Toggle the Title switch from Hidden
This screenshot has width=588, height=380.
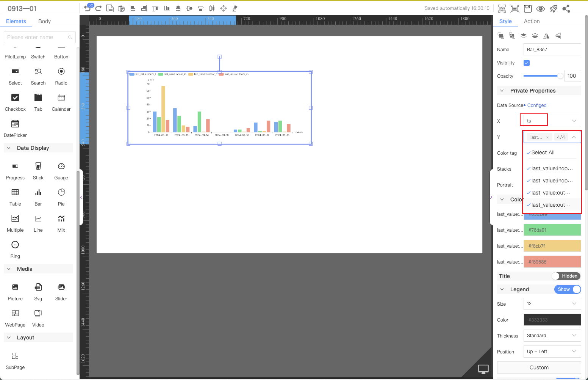pyautogui.click(x=566, y=276)
